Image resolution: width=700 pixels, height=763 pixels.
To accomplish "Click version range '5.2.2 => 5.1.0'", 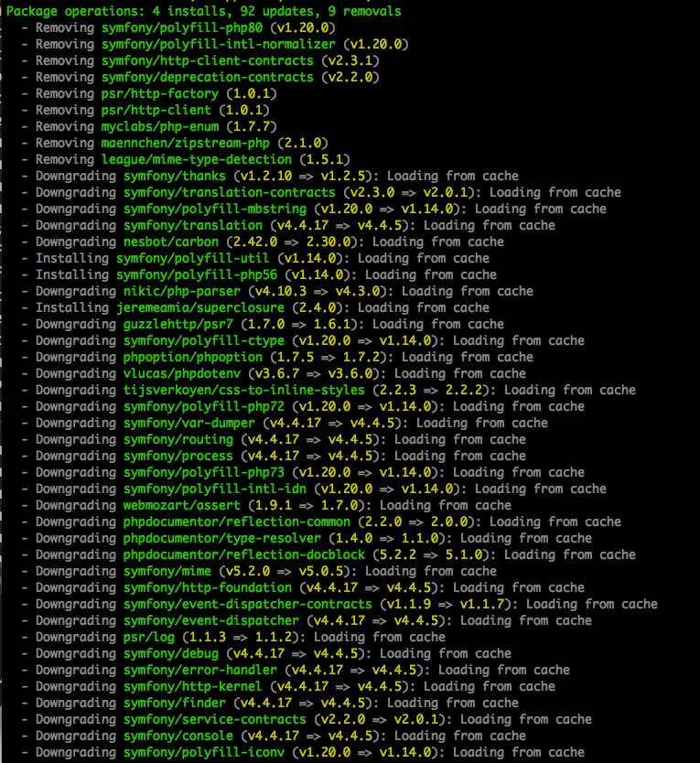I will pos(430,554).
